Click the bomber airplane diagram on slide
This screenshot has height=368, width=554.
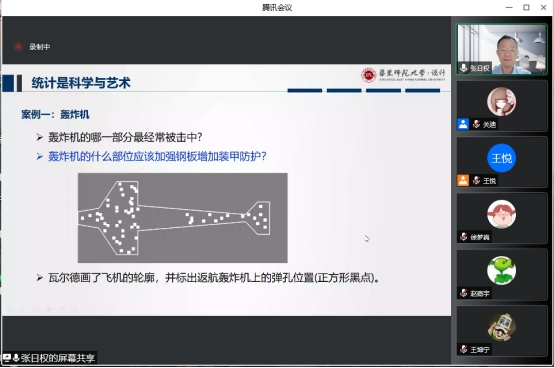tap(183, 218)
